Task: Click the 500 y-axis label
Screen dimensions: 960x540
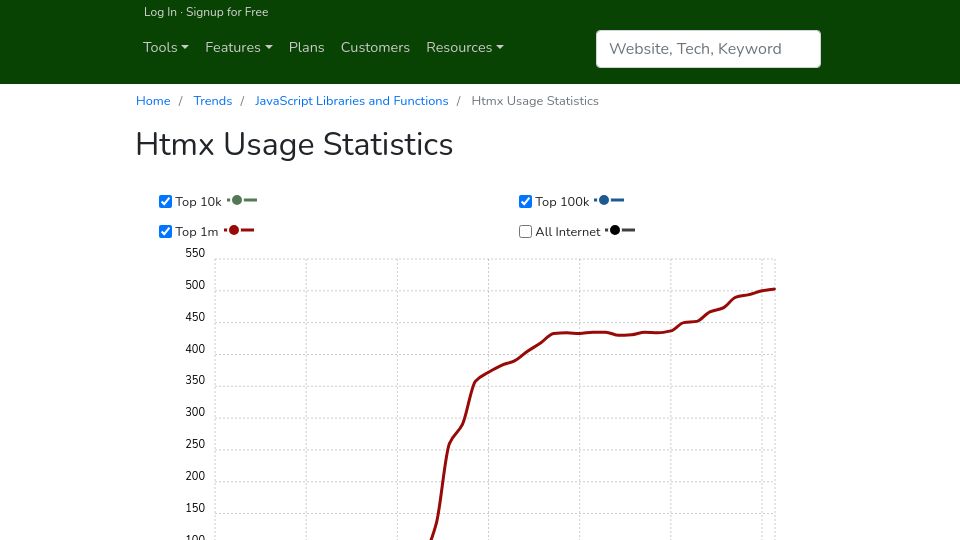Action: point(195,285)
